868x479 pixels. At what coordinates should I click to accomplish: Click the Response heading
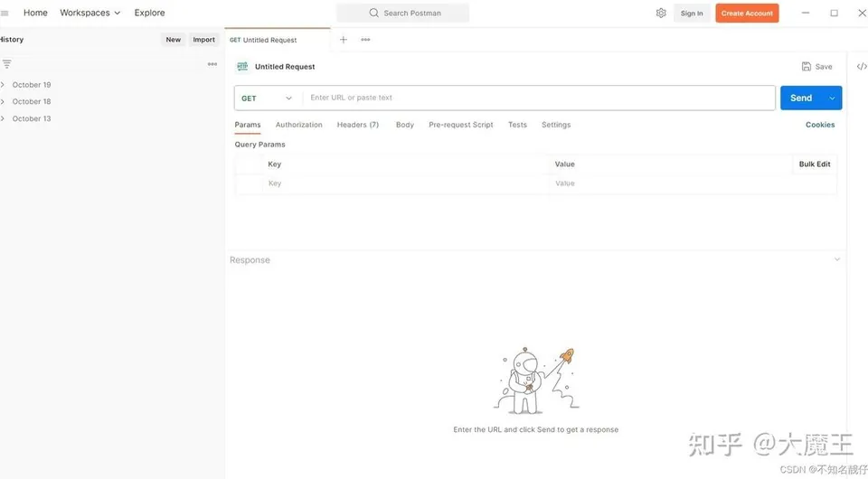pos(250,260)
